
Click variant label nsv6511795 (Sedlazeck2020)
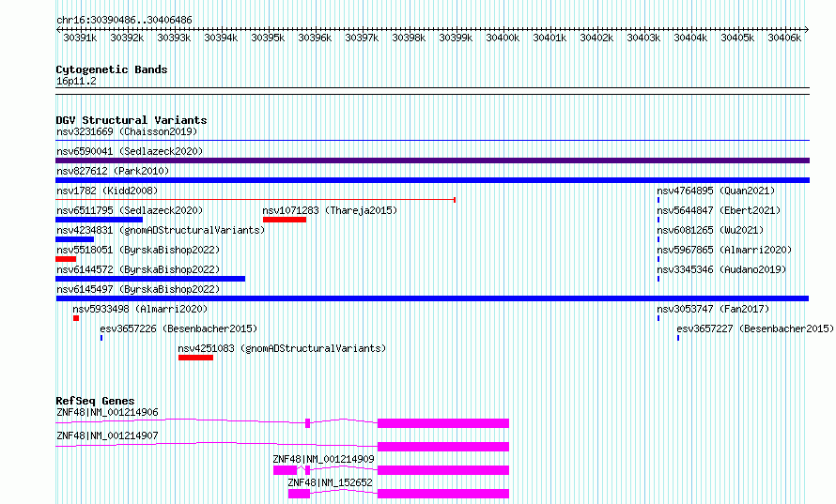point(130,210)
